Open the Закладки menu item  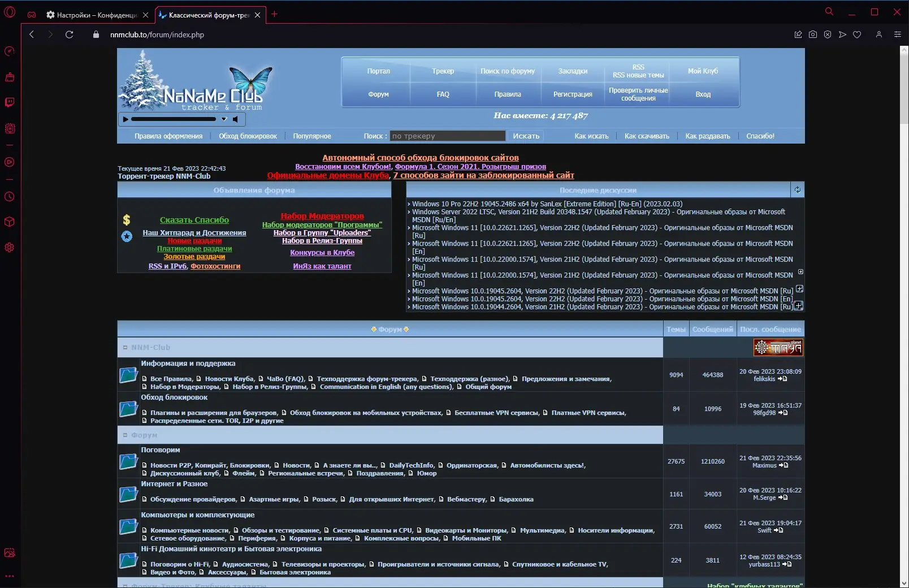click(573, 71)
